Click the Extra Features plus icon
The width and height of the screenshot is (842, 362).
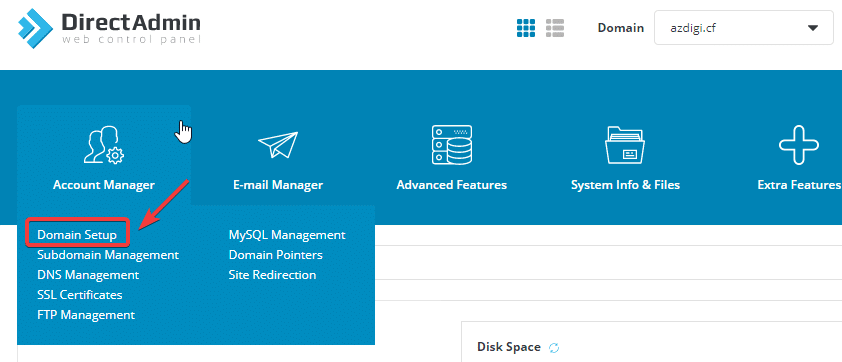(799, 145)
